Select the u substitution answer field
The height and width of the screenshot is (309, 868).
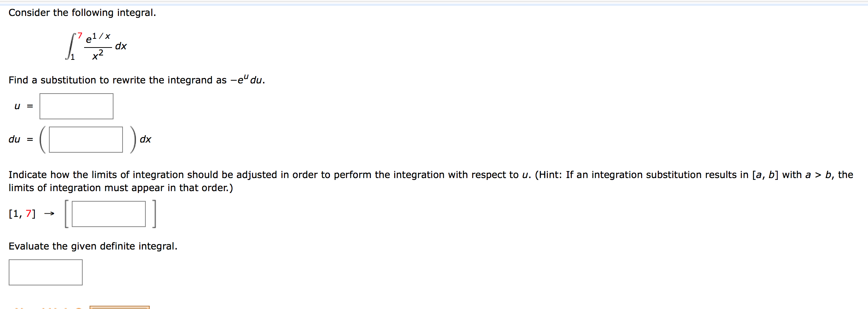pyautogui.click(x=76, y=106)
